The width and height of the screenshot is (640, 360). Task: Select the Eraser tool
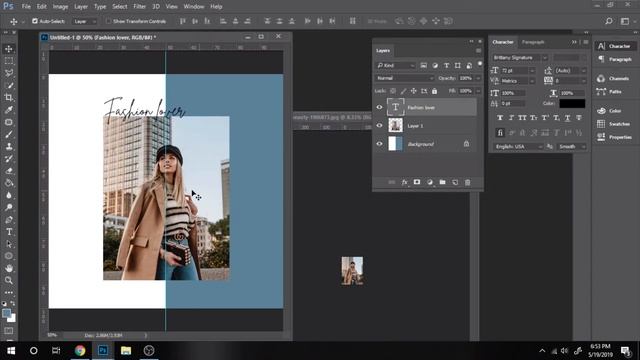[9, 171]
